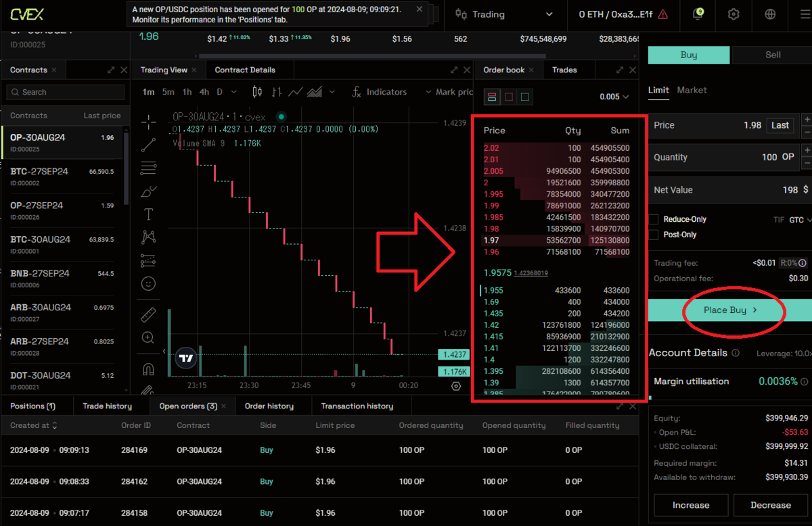Open the Trade history tab
The image size is (812, 526).
click(x=107, y=406)
